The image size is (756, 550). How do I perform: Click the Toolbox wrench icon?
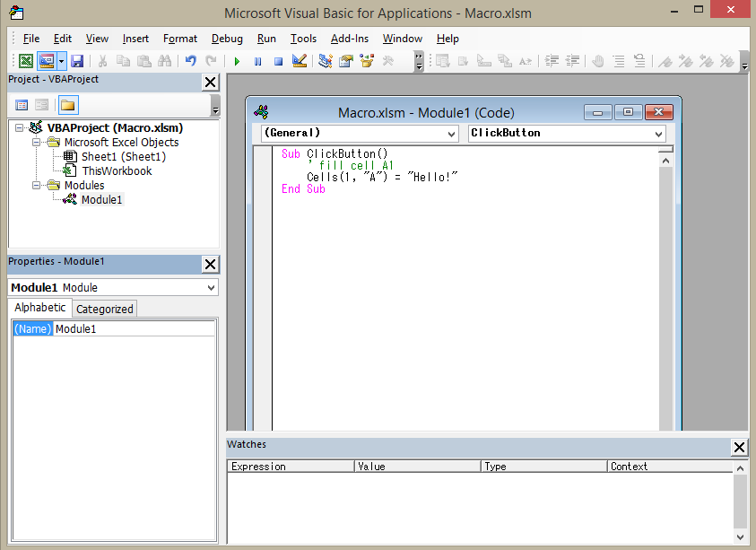tap(387, 61)
